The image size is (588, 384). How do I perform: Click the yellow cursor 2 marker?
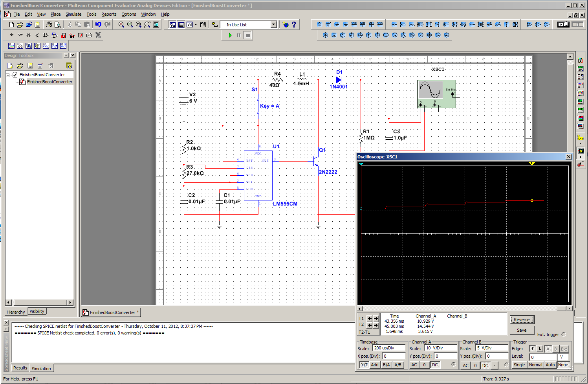[532, 163]
